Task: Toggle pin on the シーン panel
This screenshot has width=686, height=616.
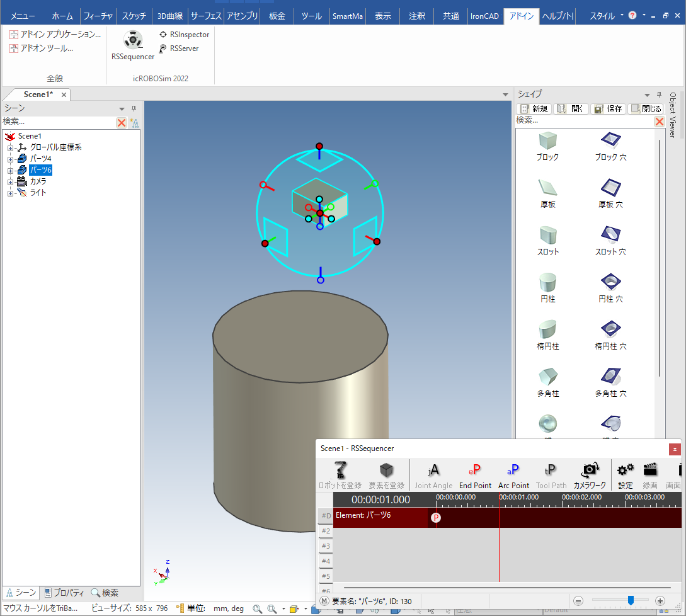Action: click(134, 108)
